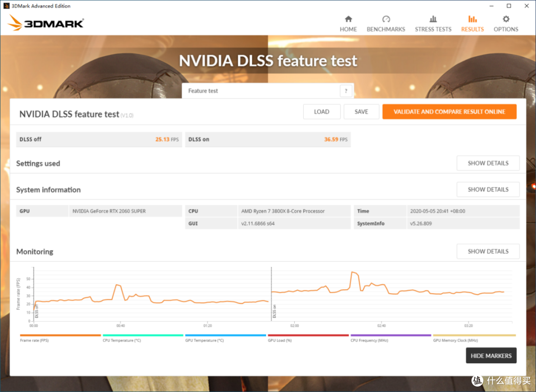Toggle GPU Temperature legend color bar
The width and height of the screenshot is (536, 392).
coord(225,335)
